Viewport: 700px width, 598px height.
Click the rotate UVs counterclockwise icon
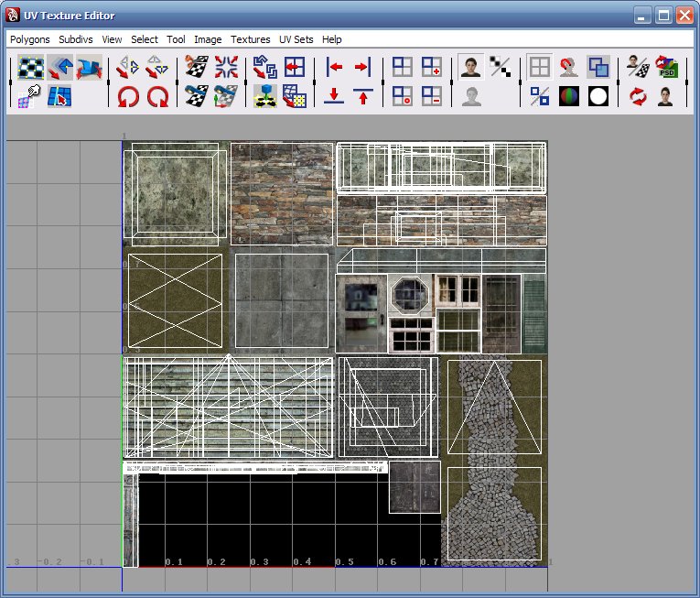coord(128,96)
